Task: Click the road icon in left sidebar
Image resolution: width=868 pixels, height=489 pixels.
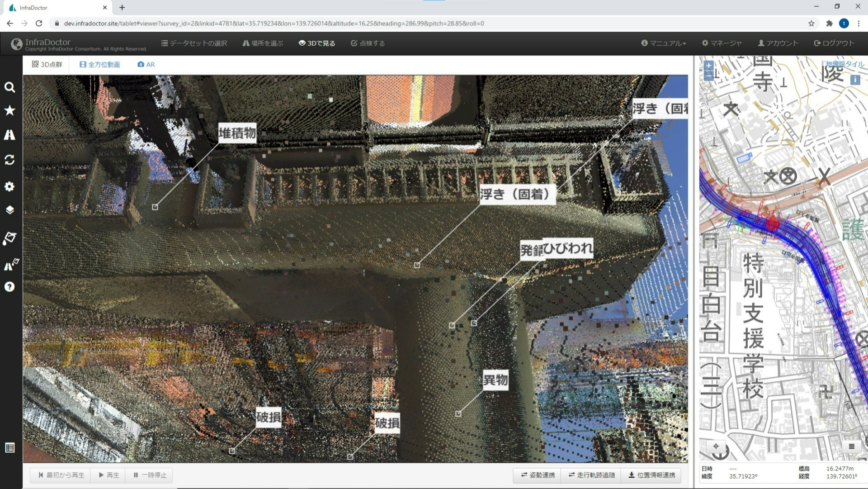Action: pos(9,135)
